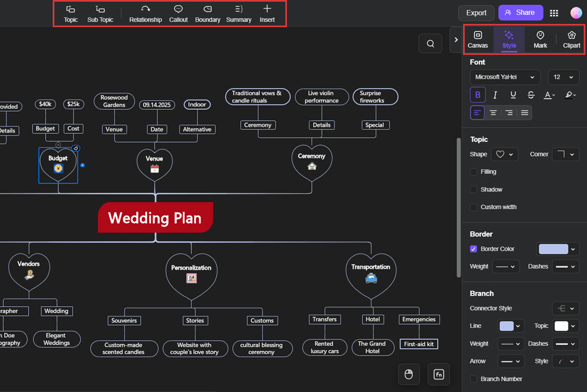
Task: Open the Mark panel
Action: (540, 39)
